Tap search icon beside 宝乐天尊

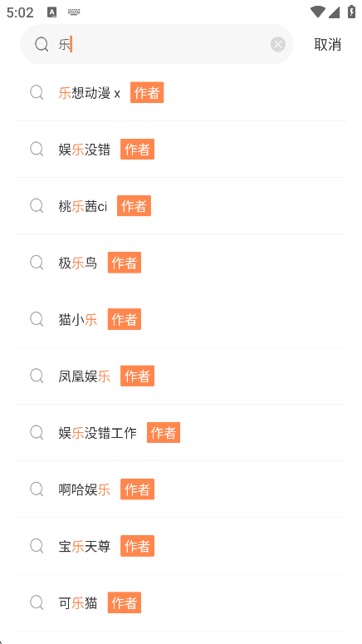tap(37, 546)
